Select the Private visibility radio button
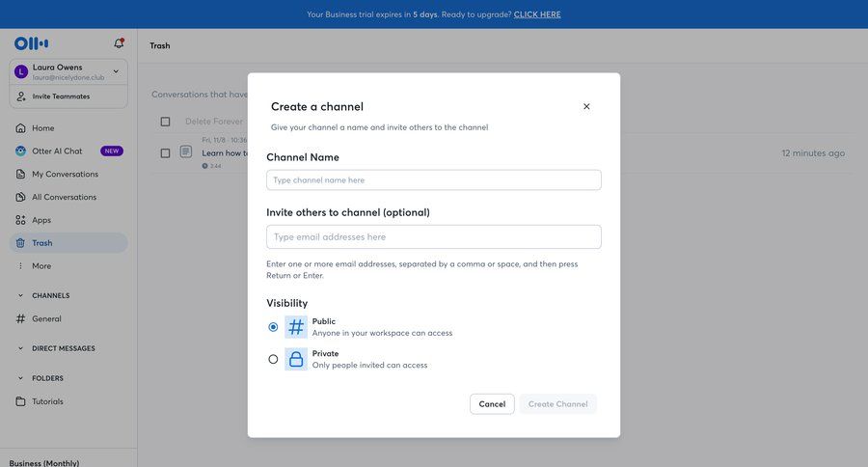 [273, 359]
